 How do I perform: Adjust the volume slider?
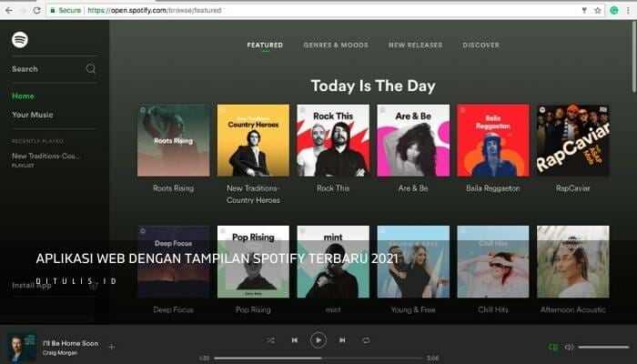tap(603, 348)
